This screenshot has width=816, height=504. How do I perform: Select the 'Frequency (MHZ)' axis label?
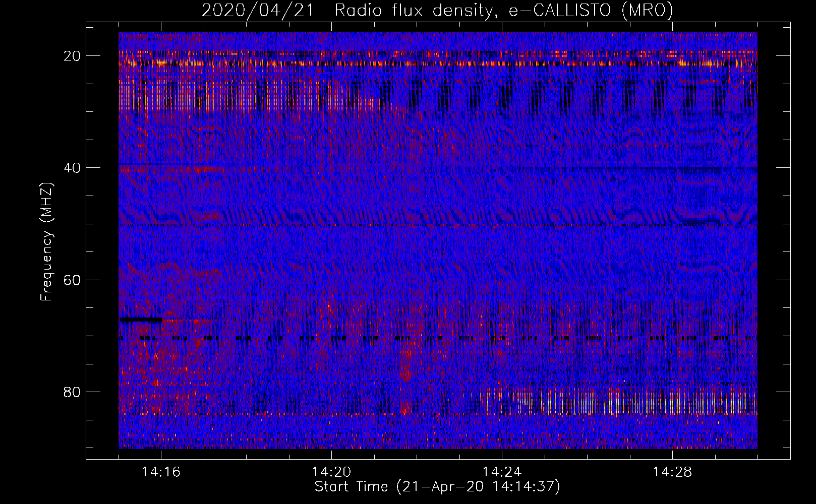pyautogui.click(x=46, y=241)
